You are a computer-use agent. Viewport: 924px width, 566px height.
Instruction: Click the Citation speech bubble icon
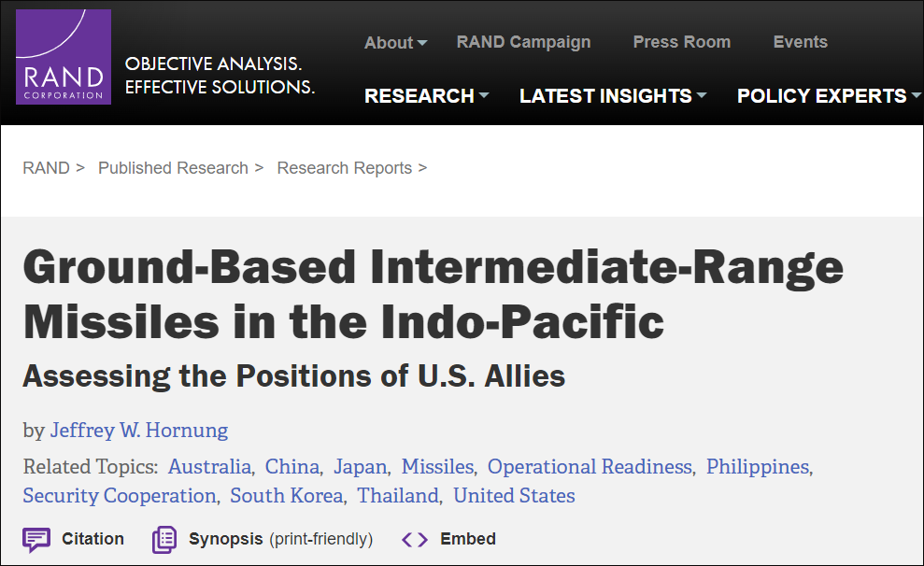point(36,540)
